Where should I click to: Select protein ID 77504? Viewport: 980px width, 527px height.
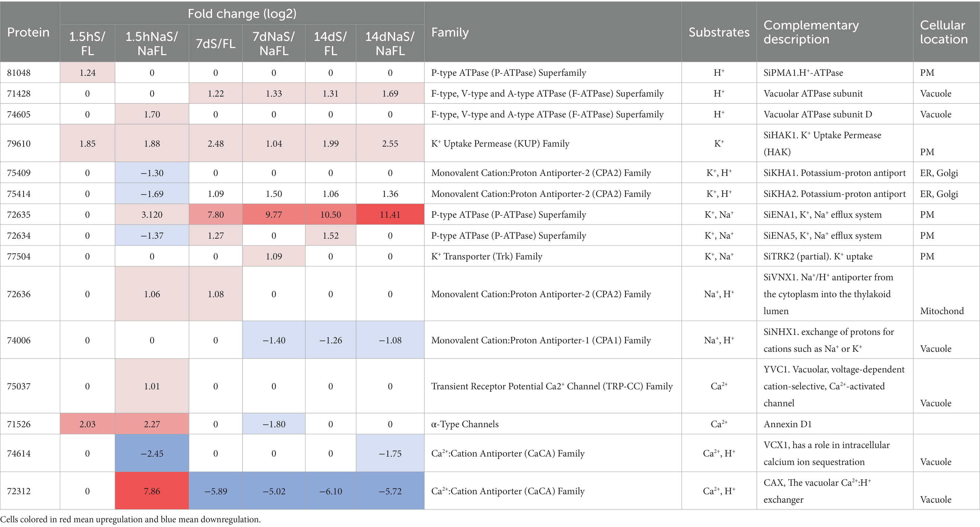point(19,256)
